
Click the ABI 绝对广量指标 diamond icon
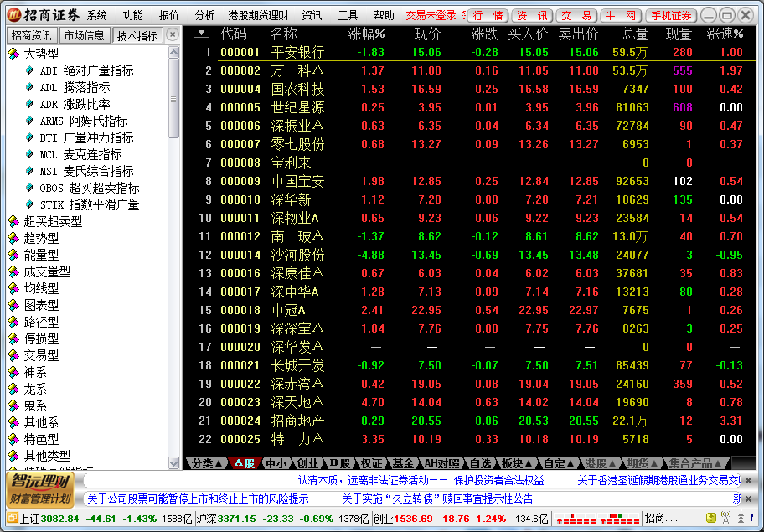click(x=29, y=70)
